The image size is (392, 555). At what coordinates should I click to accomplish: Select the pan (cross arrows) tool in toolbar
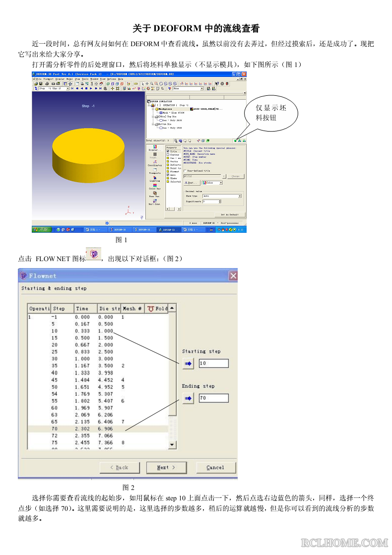147,84
